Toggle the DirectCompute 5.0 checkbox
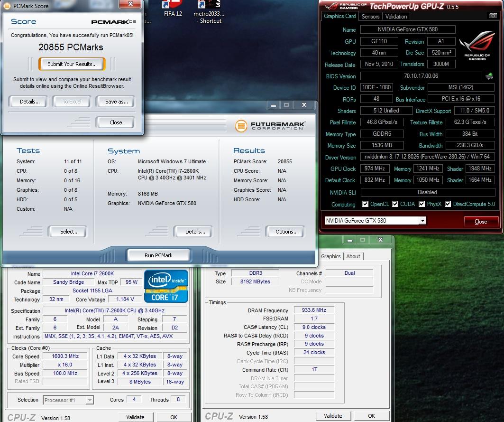Viewport: 504px width, 422px height. pyautogui.click(x=448, y=204)
